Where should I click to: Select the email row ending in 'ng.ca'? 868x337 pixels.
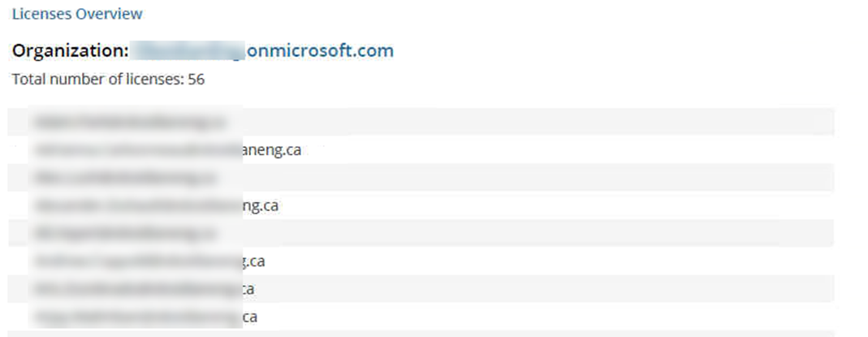421,205
